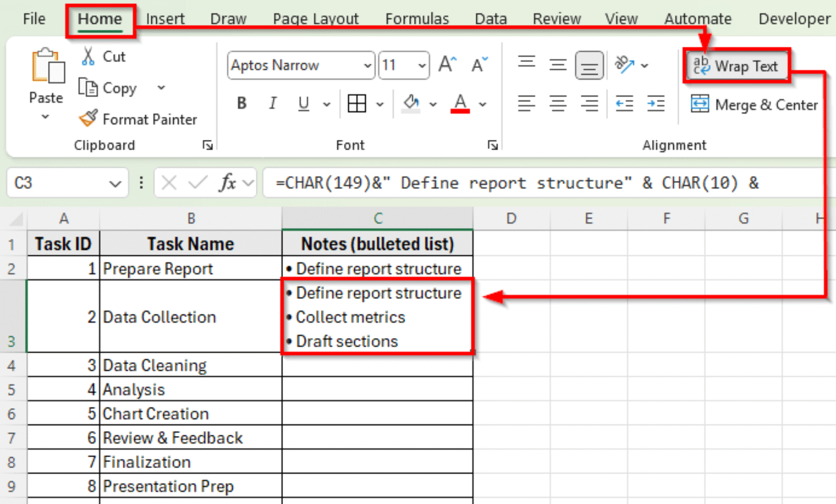This screenshot has height=504, width=836.
Task: Apply the fill color bucket
Action: pyautogui.click(x=411, y=103)
